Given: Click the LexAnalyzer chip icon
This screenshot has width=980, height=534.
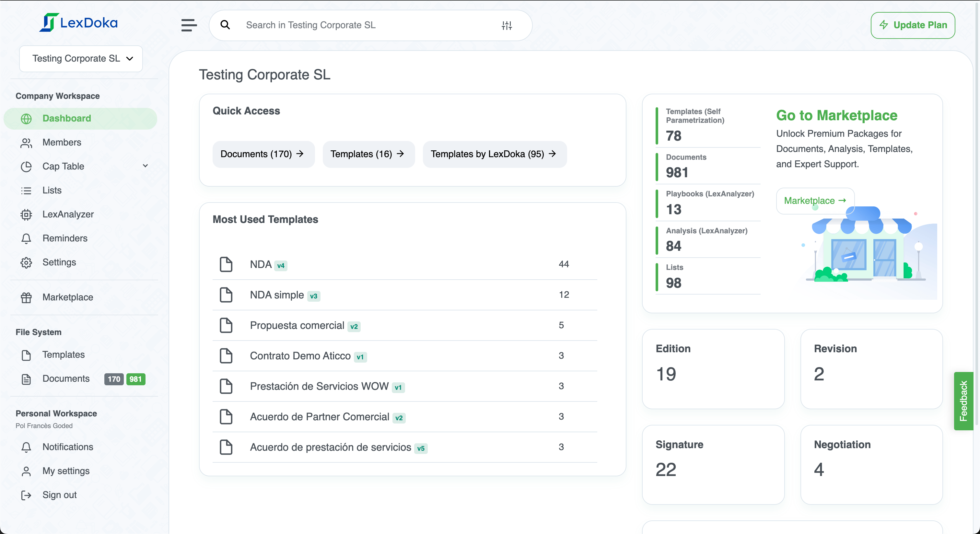Looking at the screenshot, I should click(26, 215).
